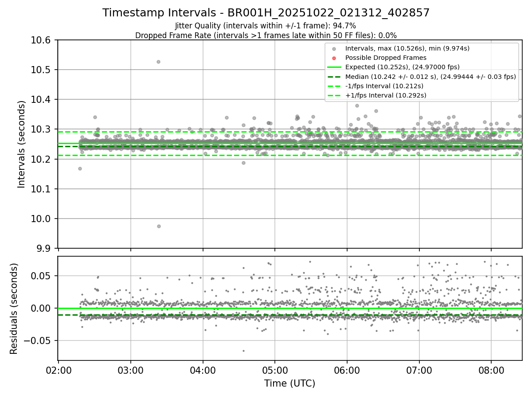Click the 'Jitter Quality' 94.7% subtitle line
This screenshot has height=399, width=532.
[x=266, y=26]
